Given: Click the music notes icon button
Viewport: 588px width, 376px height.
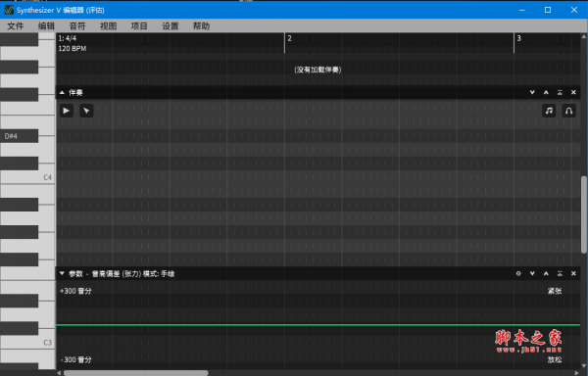Looking at the screenshot, I should [x=549, y=111].
